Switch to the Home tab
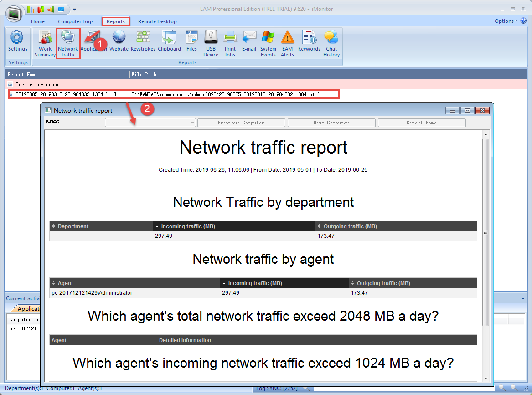Image resolution: width=532 pixels, height=395 pixels. 38,21
